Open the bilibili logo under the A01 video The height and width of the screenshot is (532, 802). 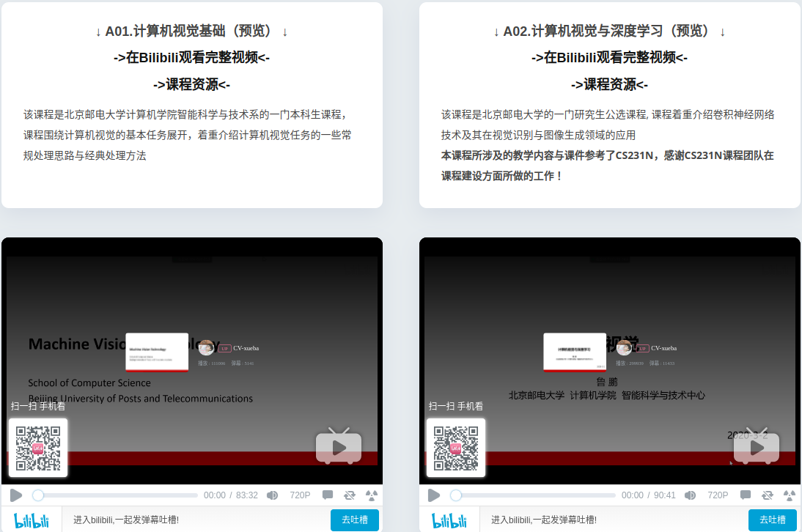[32, 520]
